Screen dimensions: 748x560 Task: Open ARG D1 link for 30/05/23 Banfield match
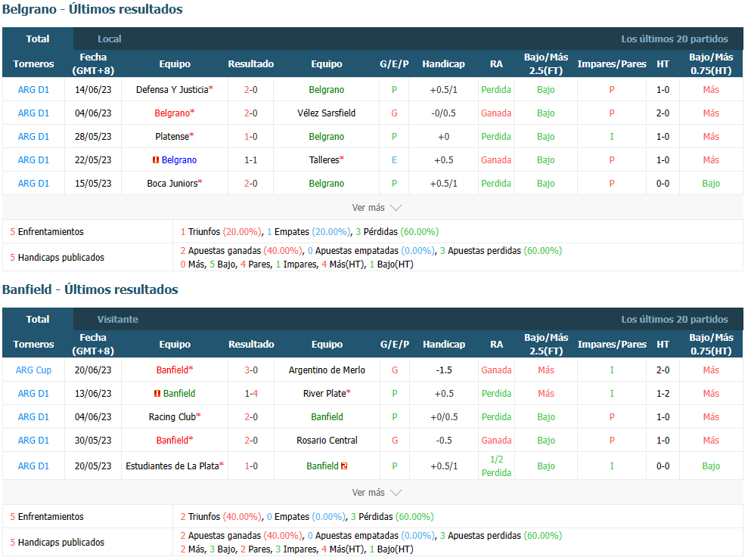pos(33,441)
